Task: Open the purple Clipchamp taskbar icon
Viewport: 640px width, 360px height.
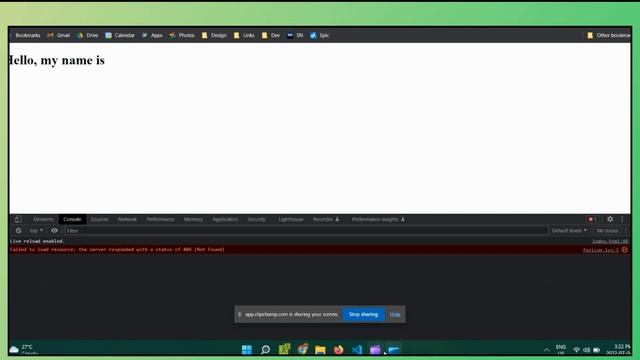Action: point(375,350)
